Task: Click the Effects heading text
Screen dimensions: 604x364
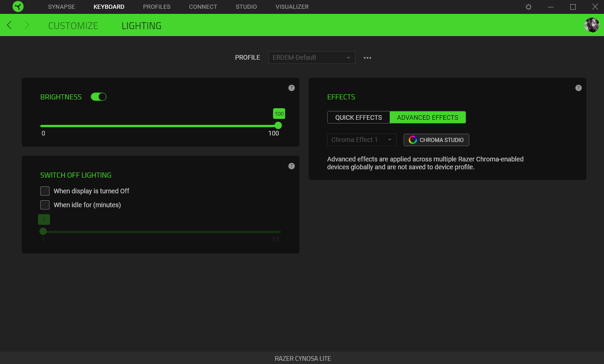Action: click(x=341, y=97)
